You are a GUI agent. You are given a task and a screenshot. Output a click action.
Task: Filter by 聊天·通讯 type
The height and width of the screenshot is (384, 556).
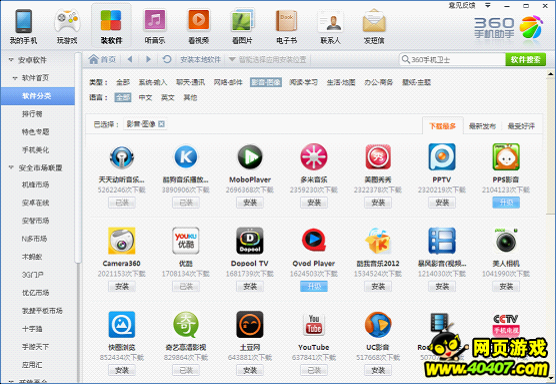(x=190, y=82)
